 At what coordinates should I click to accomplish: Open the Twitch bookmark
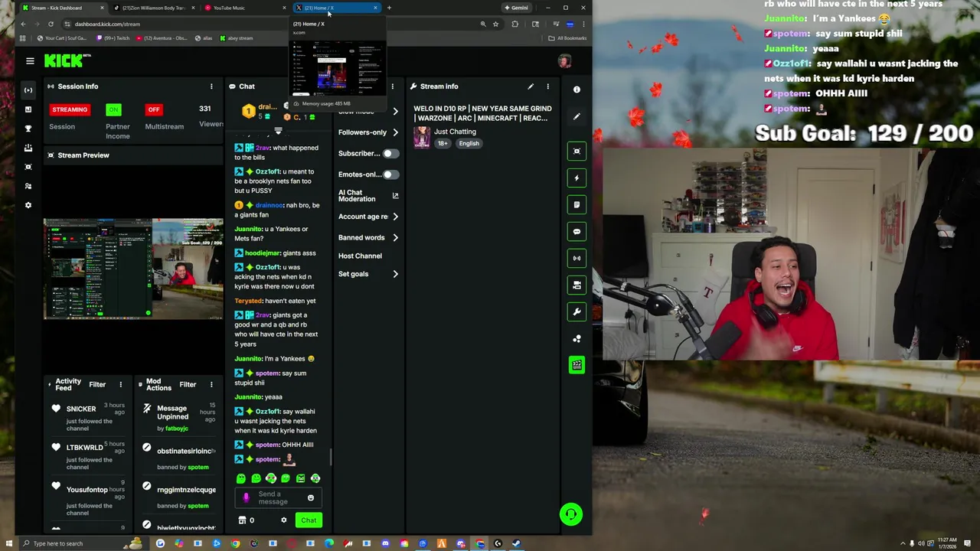(x=113, y=38)
